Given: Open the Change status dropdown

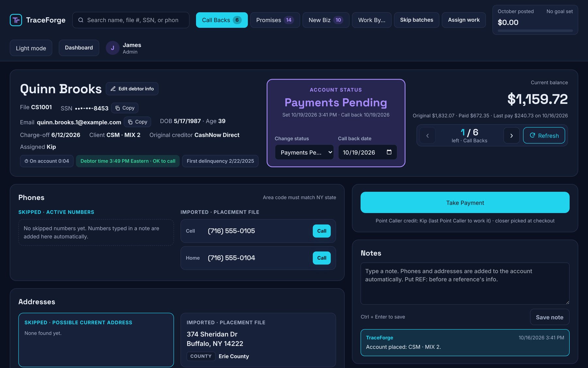Looking at the screenshot, I should pos(304,152).
